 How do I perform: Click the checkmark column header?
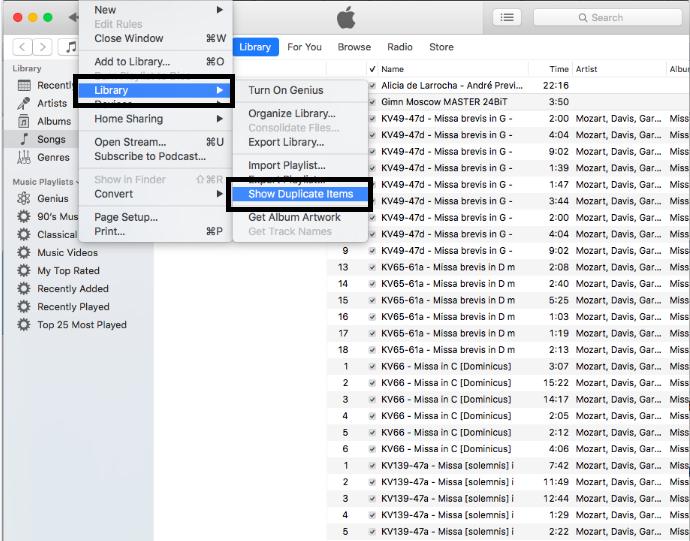coord(372,69)
